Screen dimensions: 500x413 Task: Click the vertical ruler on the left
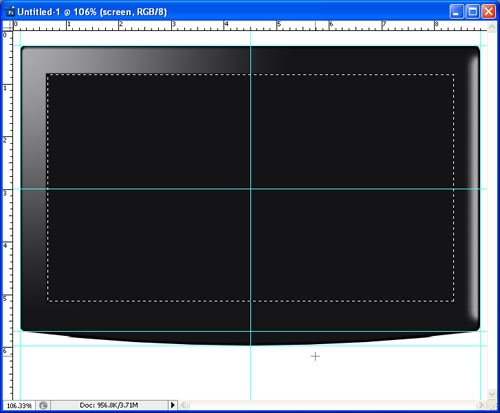8,215
